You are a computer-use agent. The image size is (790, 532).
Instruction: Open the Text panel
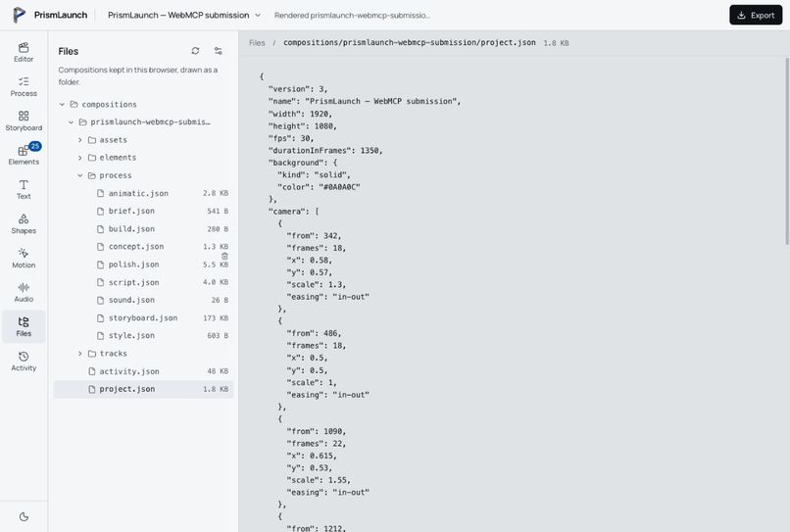(x=24, y=189)
